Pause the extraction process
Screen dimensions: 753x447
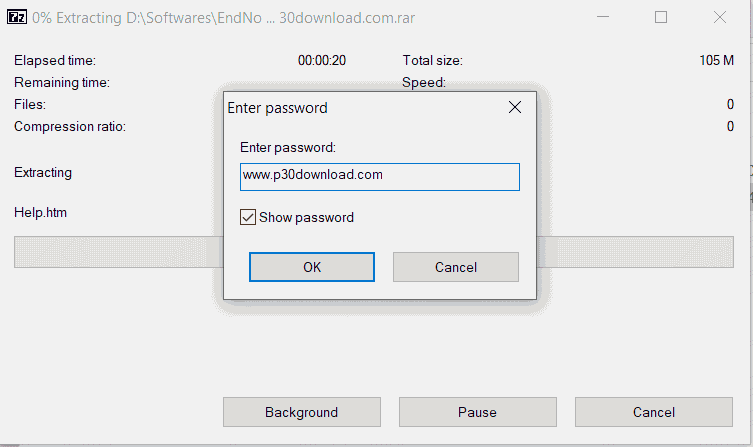[477, 412]
